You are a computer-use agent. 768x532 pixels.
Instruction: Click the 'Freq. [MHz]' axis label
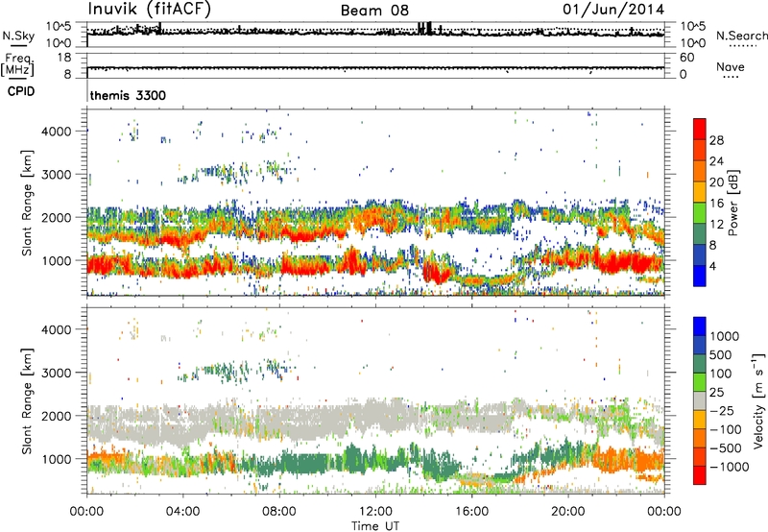click(17, 65)
